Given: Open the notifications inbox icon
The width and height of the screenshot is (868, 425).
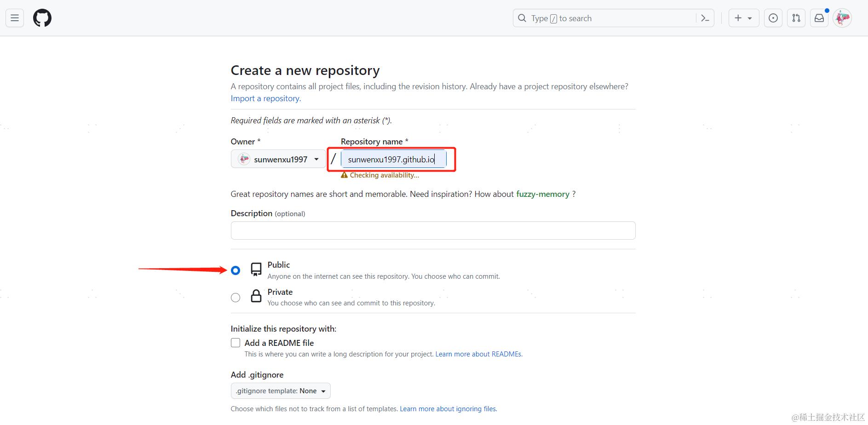Looking at the screenshot, I should (x=819, y=18).
